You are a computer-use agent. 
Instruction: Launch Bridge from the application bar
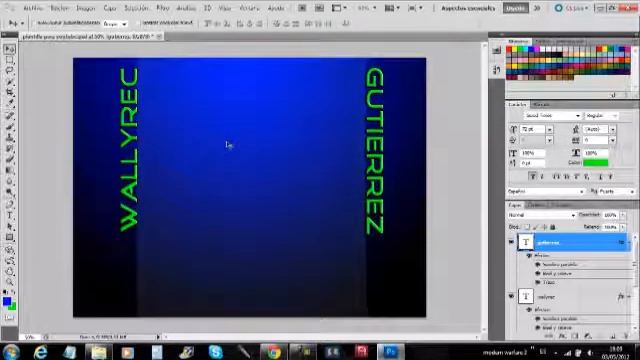point(302,8)
